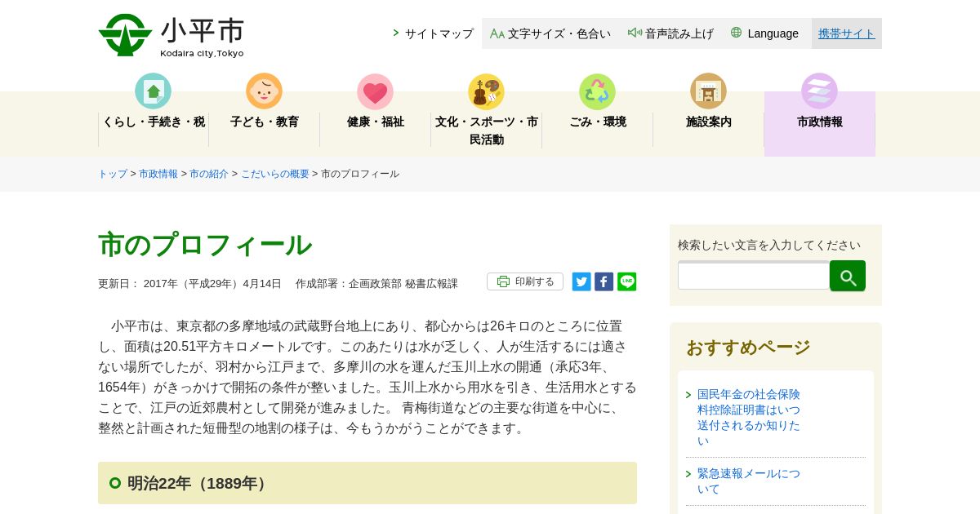Open the 子ども・教育 baby face icon
The width and height of the screenshot is (980, 514).
[264, 91]
